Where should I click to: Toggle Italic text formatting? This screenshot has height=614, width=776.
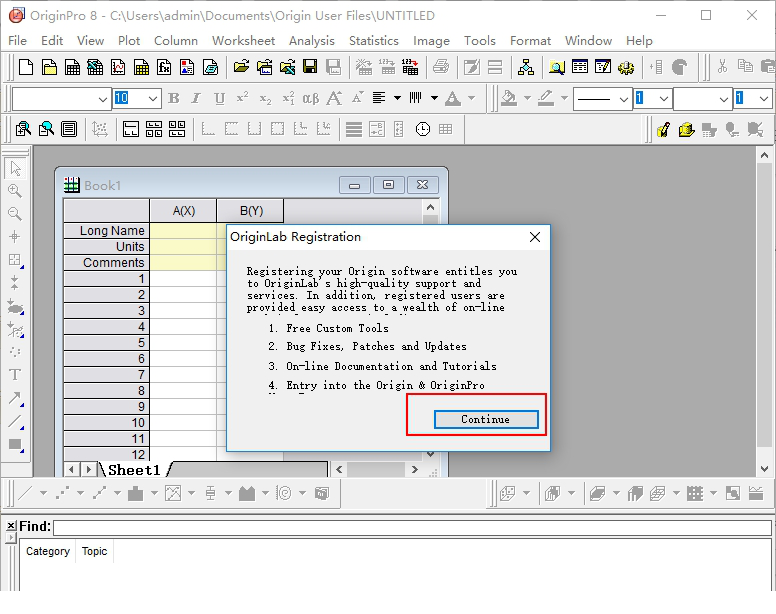pos(196,98)
